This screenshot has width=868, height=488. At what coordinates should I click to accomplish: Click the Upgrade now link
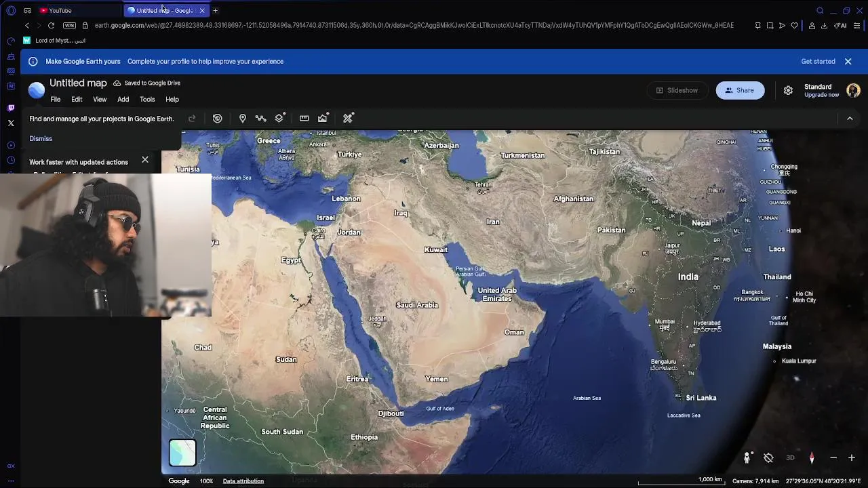pos(821,95)
